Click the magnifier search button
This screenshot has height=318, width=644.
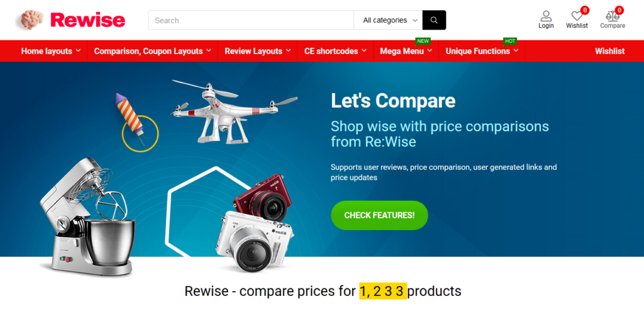[x=434, y=20]
